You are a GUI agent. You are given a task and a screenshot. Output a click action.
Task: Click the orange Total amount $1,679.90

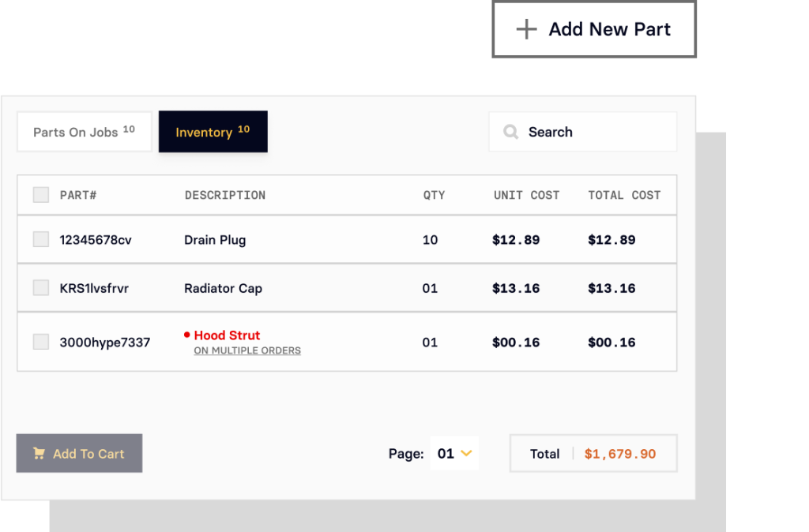tap(620, 453)
